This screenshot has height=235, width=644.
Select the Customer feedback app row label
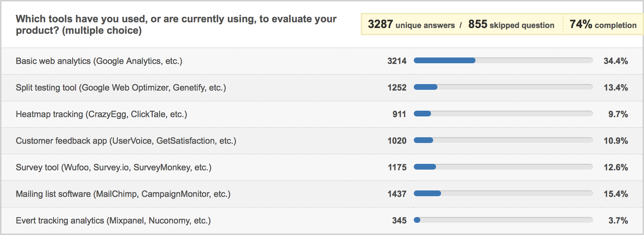tap(126, 141)
